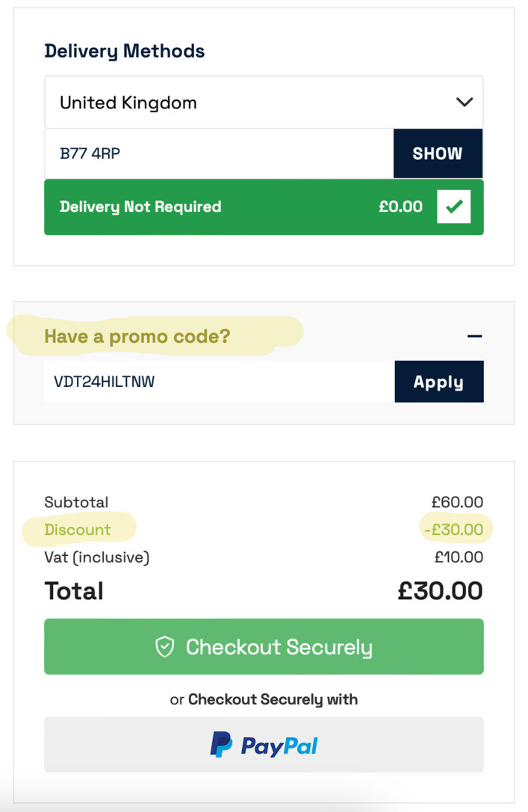Checkout with the PayPal button
This screenshot has width=528, height=812.
click(x=264, y=745)
